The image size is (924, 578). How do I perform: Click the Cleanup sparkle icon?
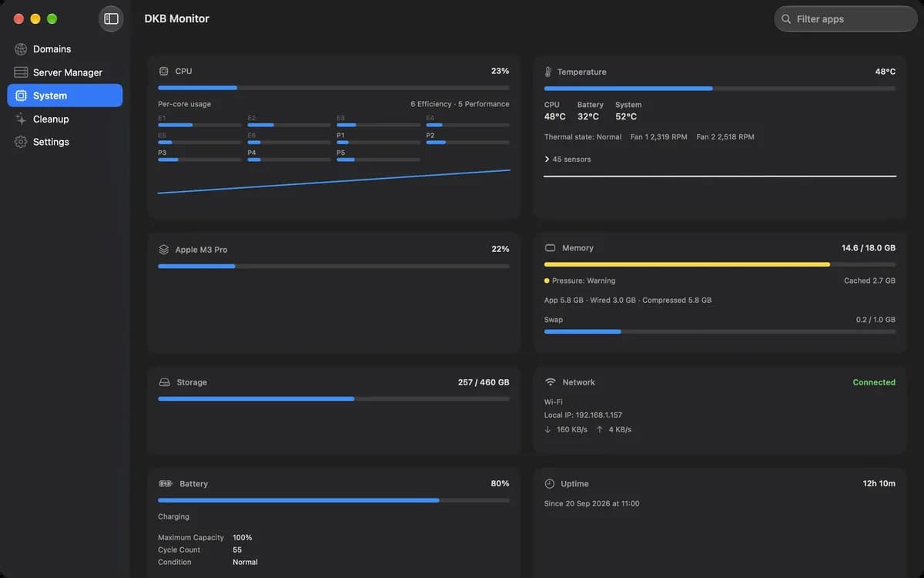pos(21,119)
